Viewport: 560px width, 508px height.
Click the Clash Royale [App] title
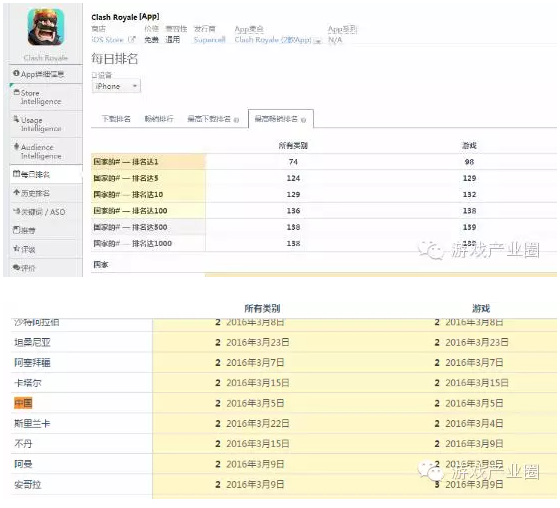click(x=125, y=17)
